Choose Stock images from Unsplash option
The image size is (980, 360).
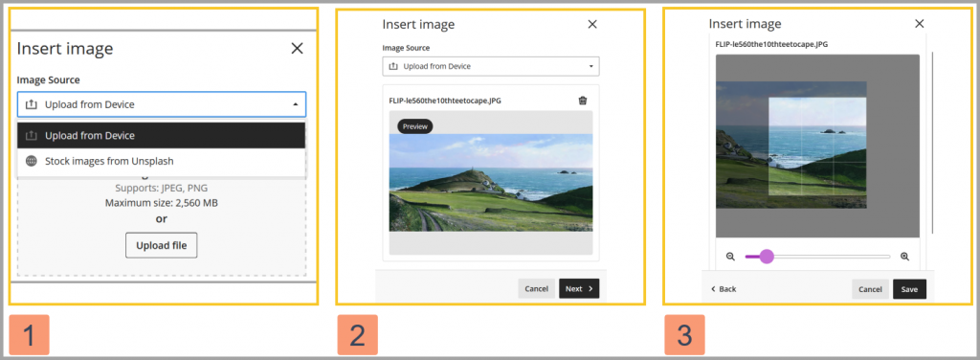coord(162,161)
